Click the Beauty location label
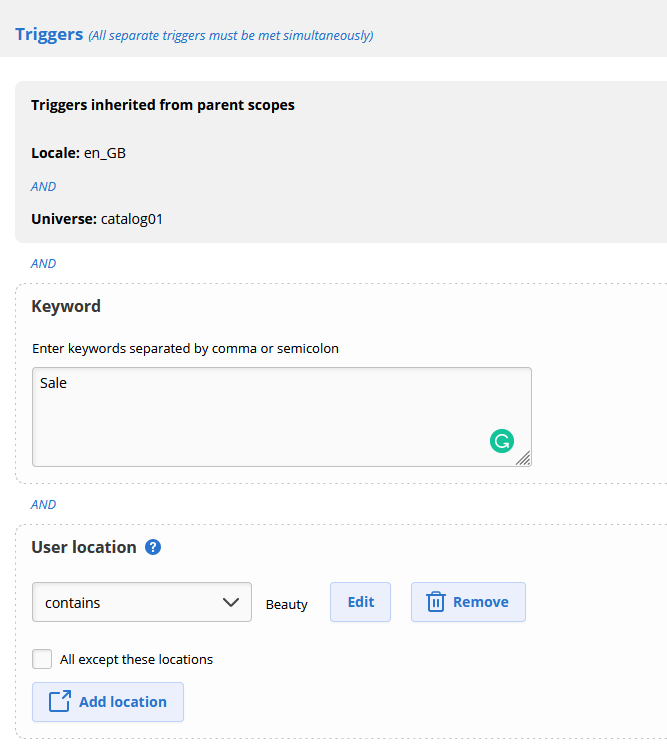Viewport: 667px width, 749px height. point(287,604)
